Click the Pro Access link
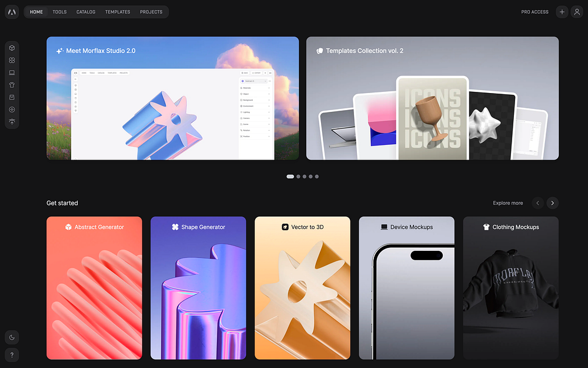The image size is (588, 368). [534, 12]
